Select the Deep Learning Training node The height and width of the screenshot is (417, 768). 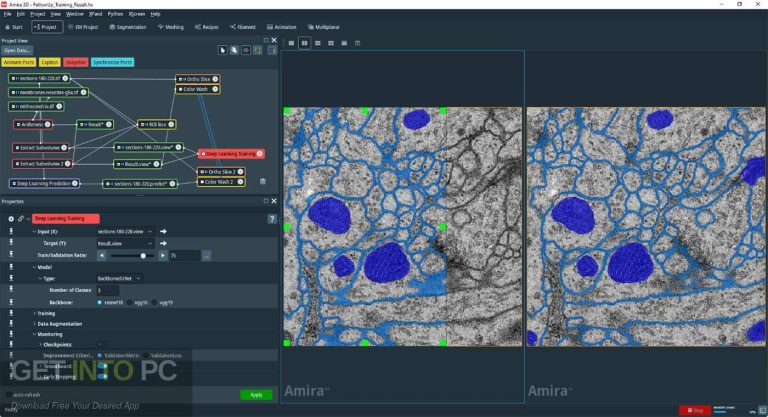point(231,154)
